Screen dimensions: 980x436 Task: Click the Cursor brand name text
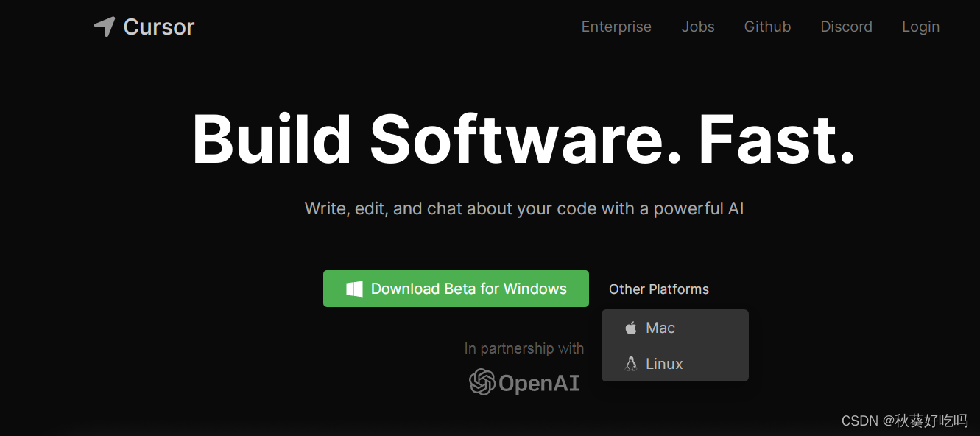tap(159, 27)
